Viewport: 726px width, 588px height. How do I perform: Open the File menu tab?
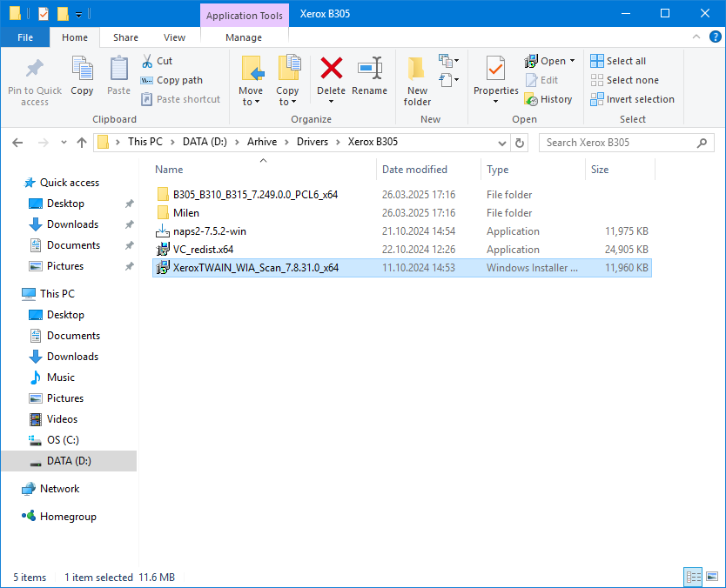[25, 37]
